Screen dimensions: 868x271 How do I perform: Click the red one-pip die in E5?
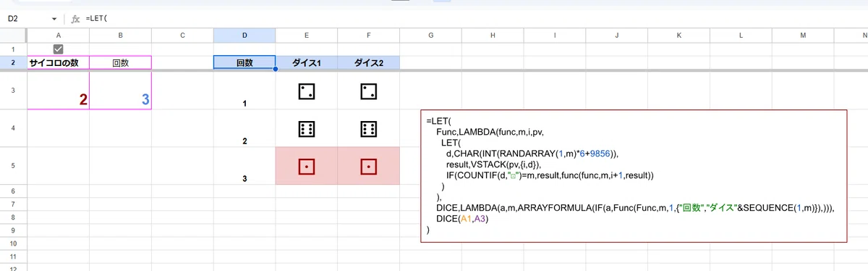click(307, 167)
